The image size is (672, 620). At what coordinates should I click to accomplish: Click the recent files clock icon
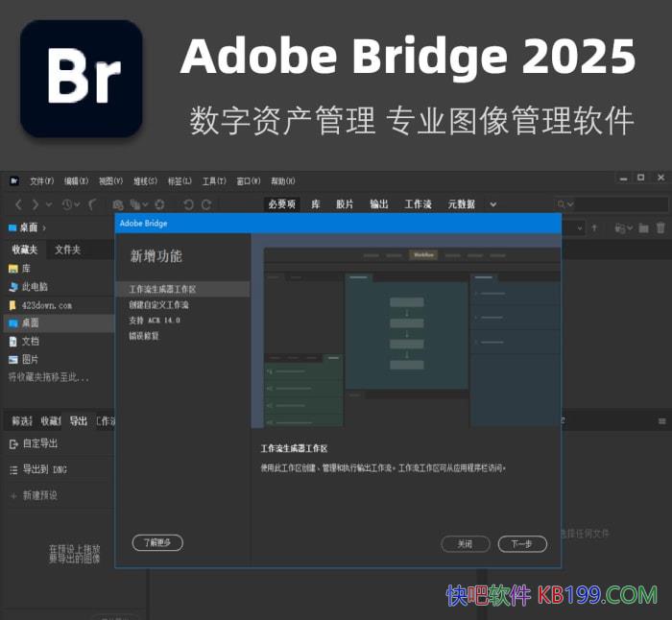point(69,204)
